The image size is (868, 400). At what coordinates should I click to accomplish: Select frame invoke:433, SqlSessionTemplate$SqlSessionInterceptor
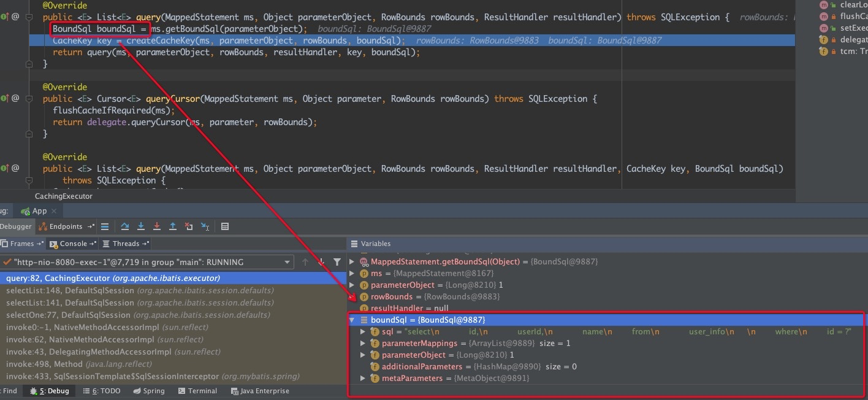(x=173, y=376)
